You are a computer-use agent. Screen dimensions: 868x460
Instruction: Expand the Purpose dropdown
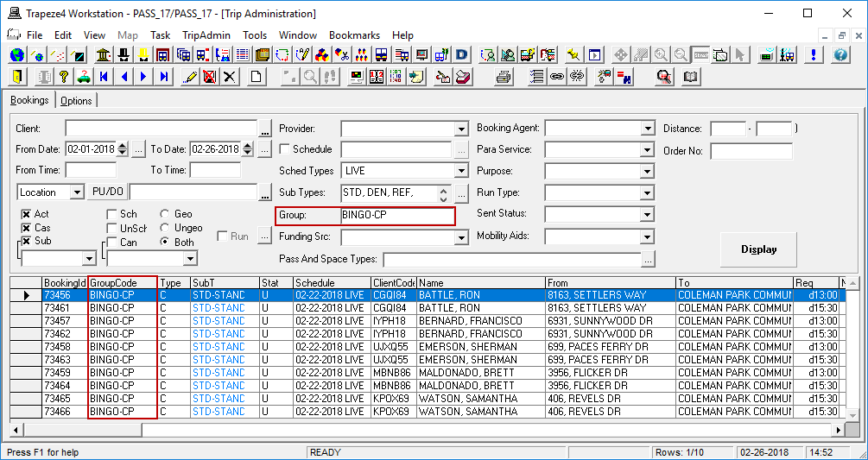(649, 172)
